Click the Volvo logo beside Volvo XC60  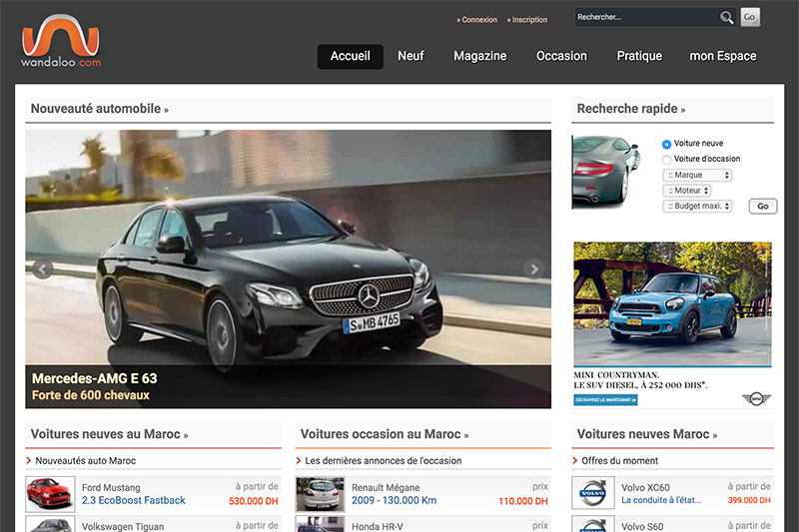coord(592,493)
